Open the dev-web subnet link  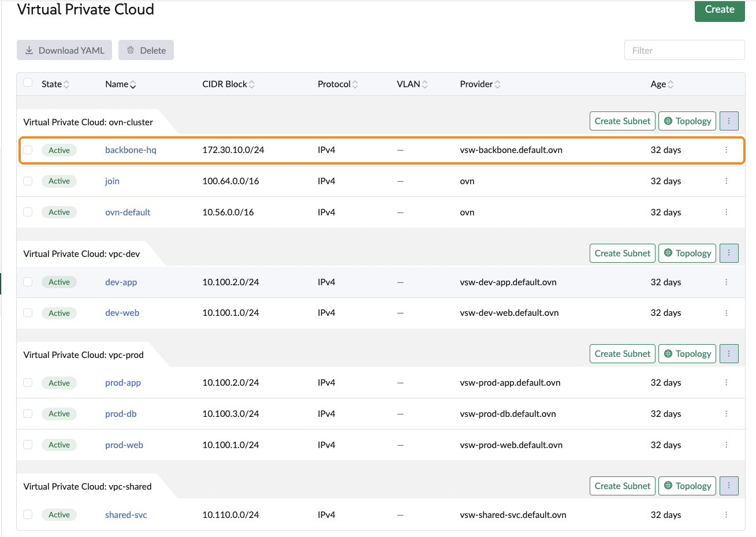click(x=122, y=313)
